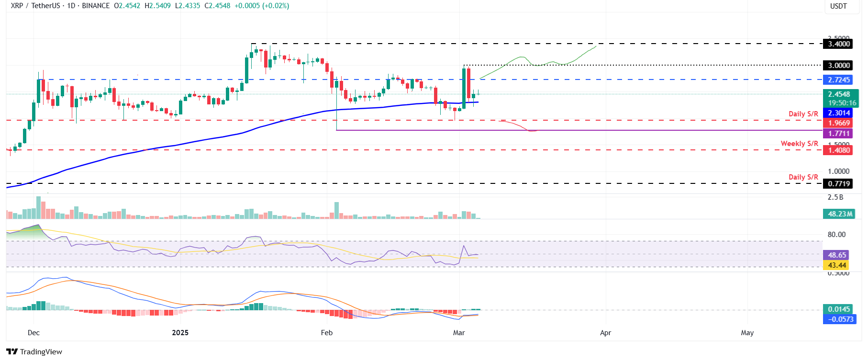Screen dimensions: 868x362
Task: Open the USDT currency selector
Action: coord(838,6)
